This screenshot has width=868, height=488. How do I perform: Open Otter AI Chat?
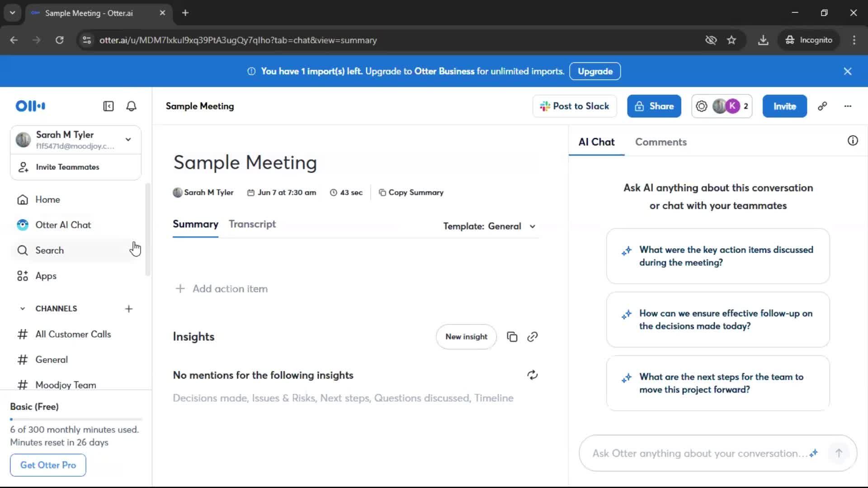coord(76,225)
